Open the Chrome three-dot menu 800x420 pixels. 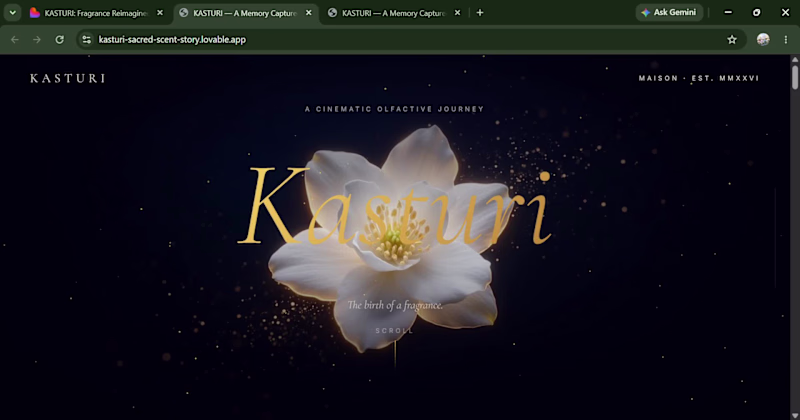point(786,39)
